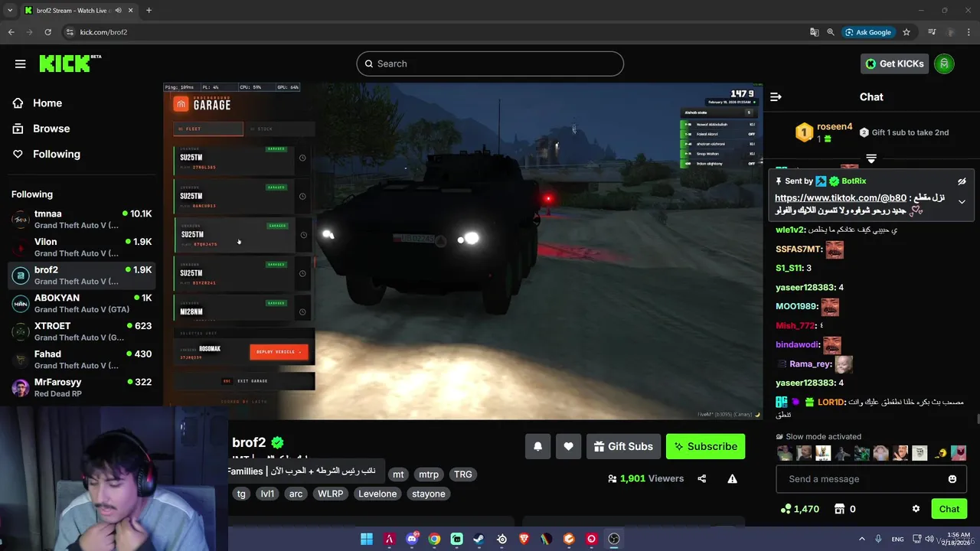Open the tiktok.com/@b80 link
Image resolution: width=980 pixels, height=551 pixels.
pos(840,198)
